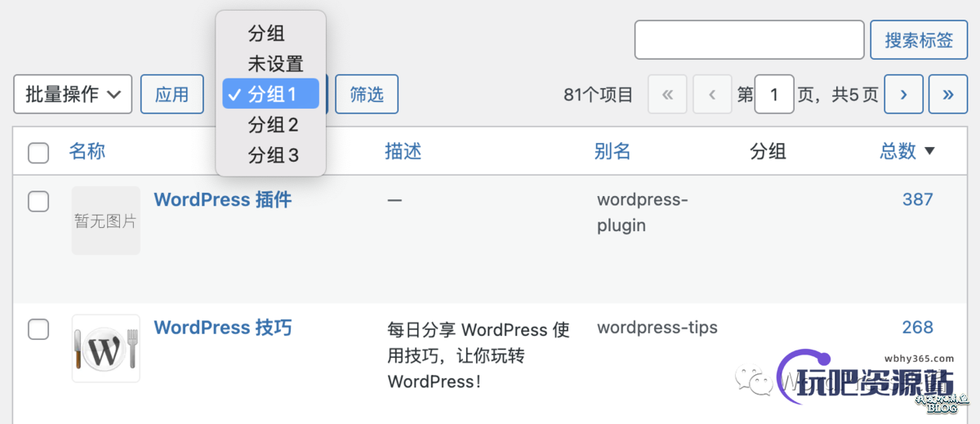980x424 pixels.
Task: Go to first page double-arrow button
Action: (667, 94)
